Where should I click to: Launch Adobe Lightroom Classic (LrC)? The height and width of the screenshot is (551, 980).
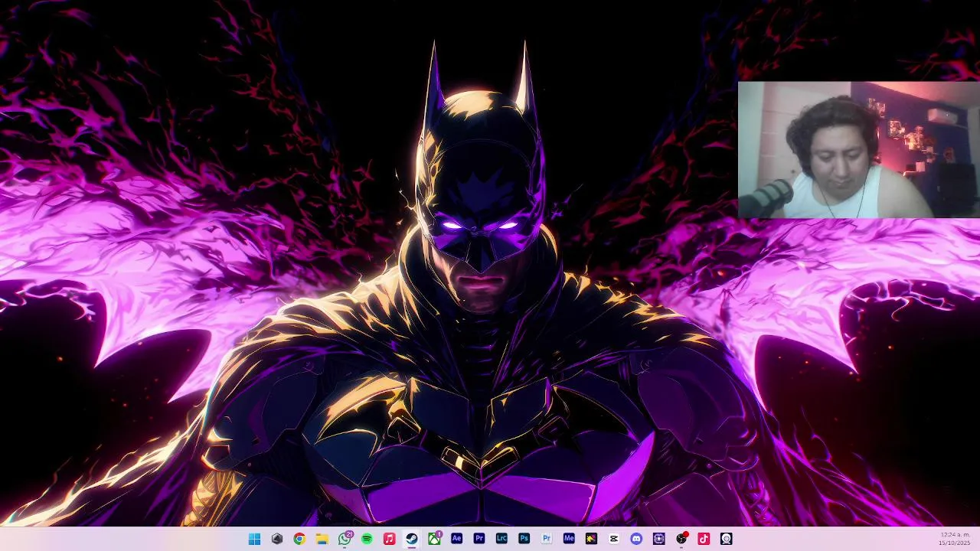click(x=501, y=539)
